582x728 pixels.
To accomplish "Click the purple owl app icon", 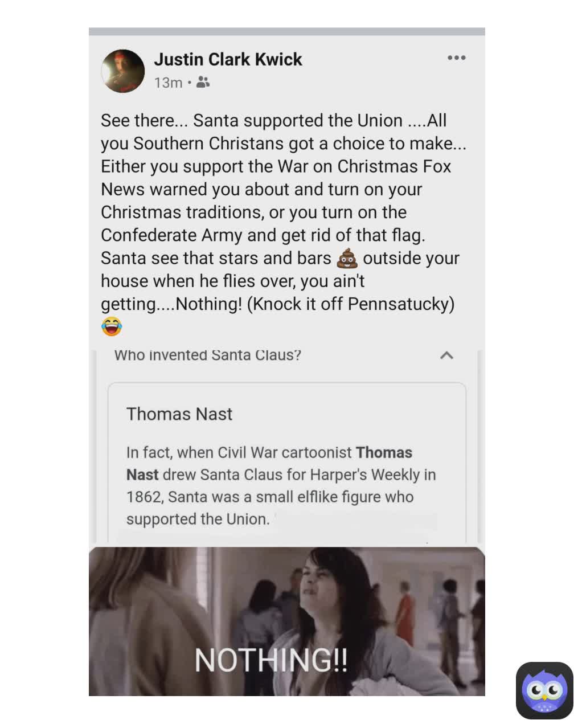I will coord(544,690).
